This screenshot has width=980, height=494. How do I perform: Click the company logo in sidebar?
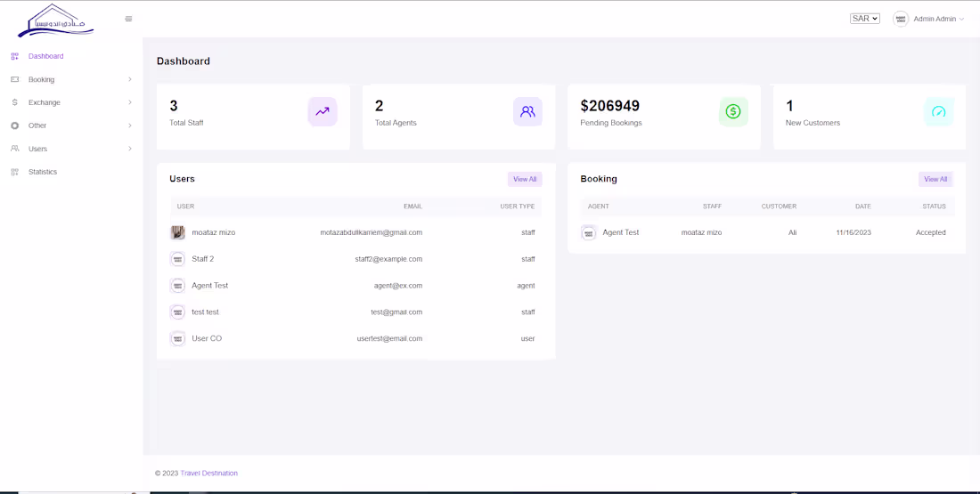tap(55, 20)
